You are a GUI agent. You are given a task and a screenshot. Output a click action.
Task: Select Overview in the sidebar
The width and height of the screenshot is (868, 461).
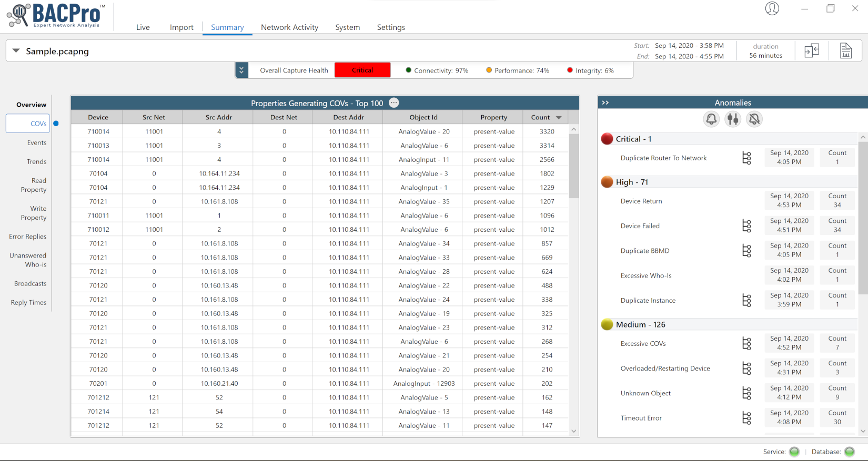pos(31,105)
